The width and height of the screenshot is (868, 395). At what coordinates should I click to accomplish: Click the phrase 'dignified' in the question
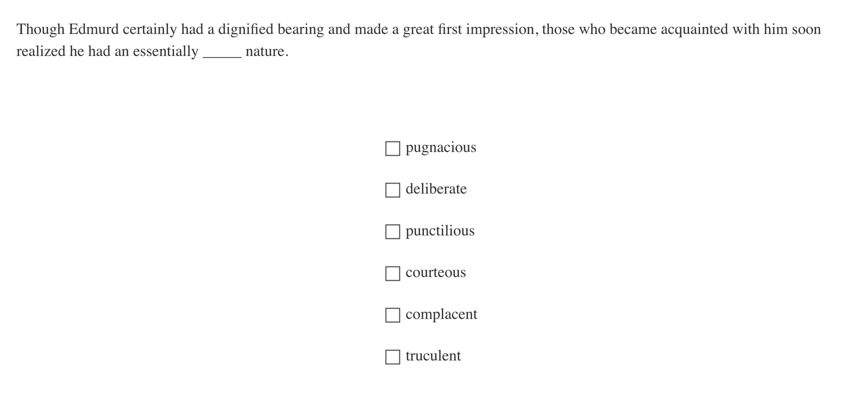tap(246, 29)
